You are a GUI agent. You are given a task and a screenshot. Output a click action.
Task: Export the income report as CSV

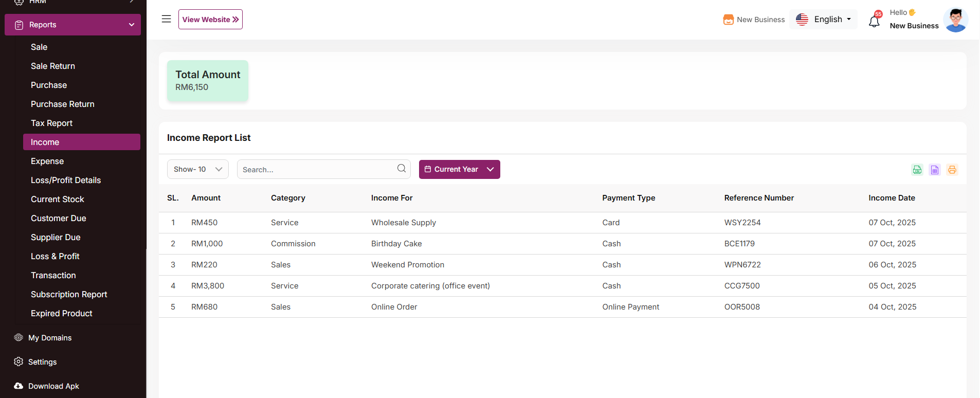pyautogui.click(x=917, y=170)
